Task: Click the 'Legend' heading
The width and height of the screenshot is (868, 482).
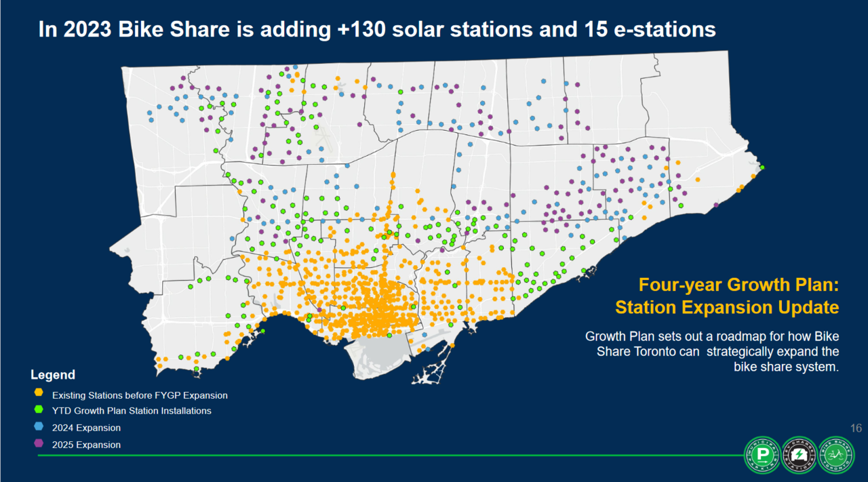Action: tap(53, 375)
